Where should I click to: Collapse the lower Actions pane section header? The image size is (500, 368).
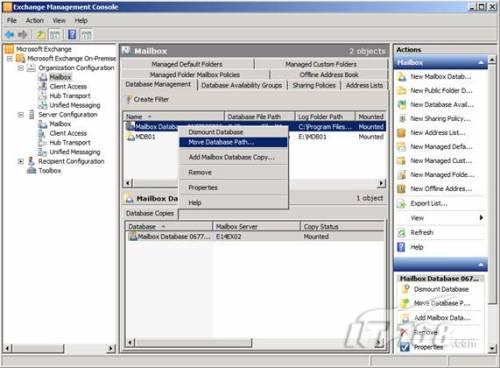481,265
